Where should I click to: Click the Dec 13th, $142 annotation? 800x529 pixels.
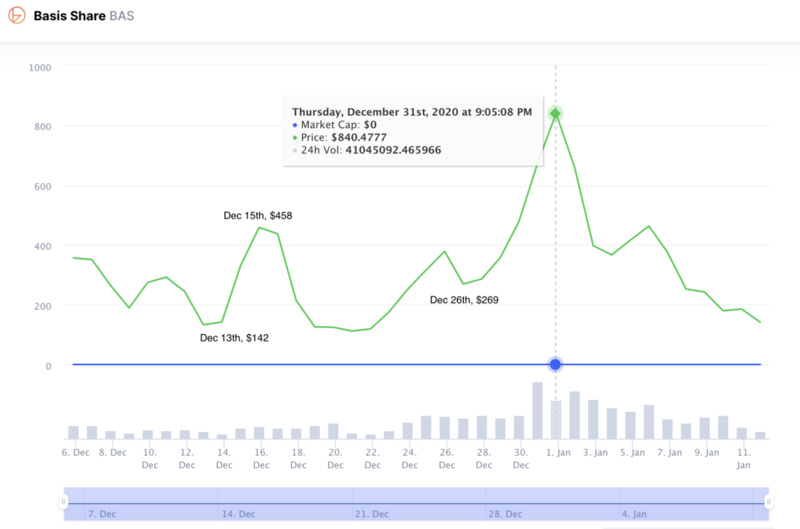[234, 338]
